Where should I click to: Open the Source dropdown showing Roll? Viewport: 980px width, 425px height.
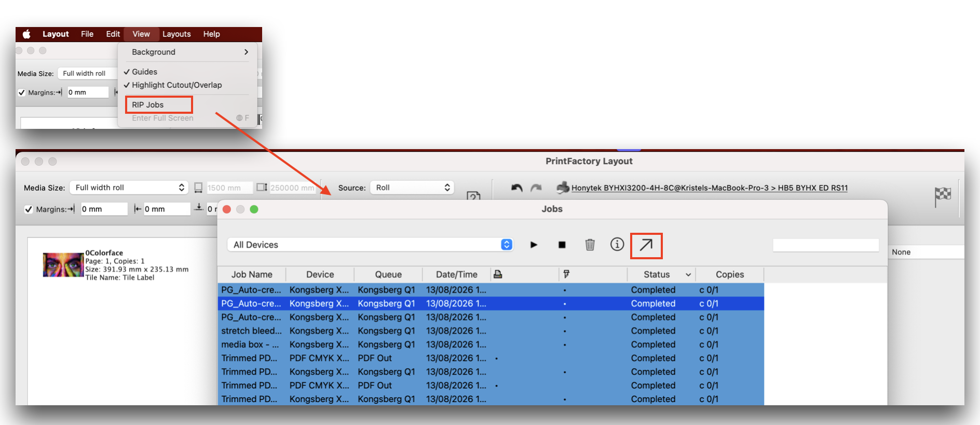pos(412,188)
